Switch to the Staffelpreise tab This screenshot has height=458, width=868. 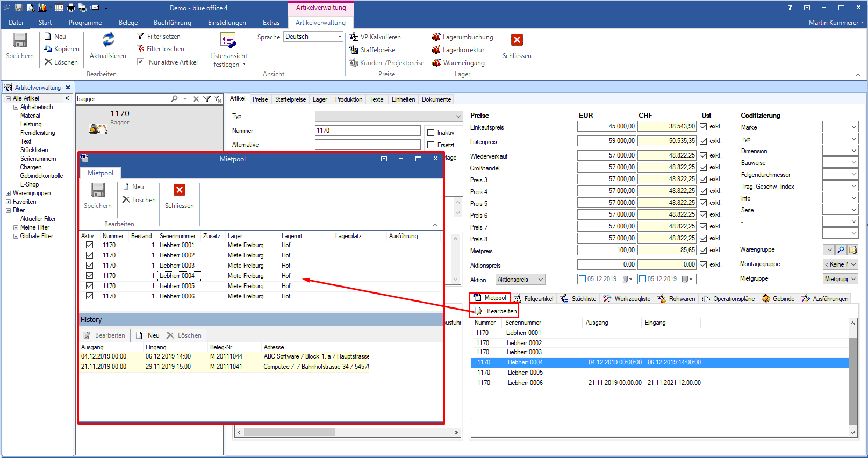pos(290,99)
